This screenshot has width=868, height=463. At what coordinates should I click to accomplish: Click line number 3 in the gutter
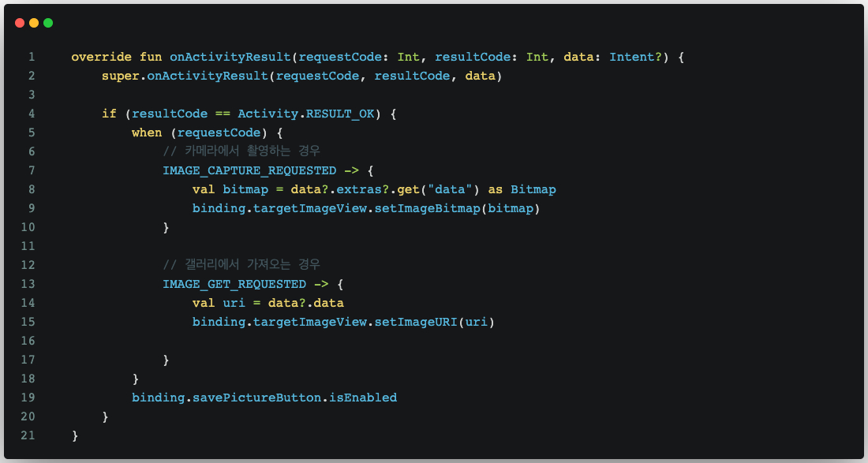pyautogui.click(x=32, y=95)
